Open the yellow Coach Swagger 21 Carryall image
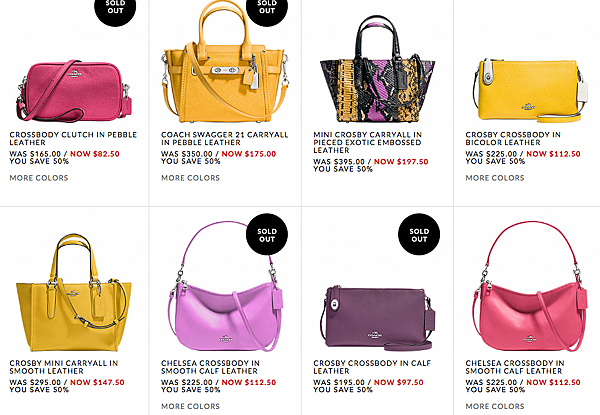 click(x=225, y=62)
